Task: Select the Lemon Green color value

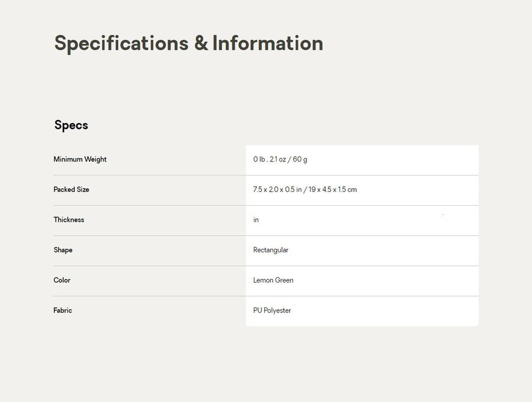Action: click(x=273, y=280)
